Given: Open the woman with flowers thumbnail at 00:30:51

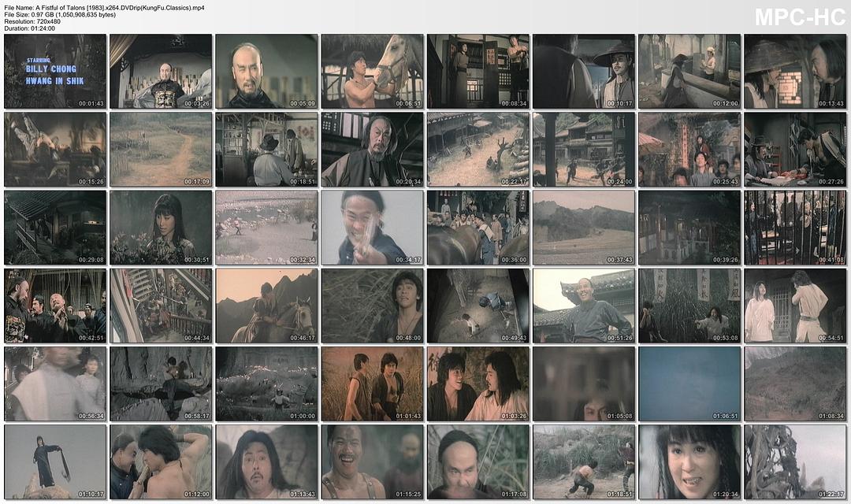Looking at the screenshot, I should tap(161, 227).
